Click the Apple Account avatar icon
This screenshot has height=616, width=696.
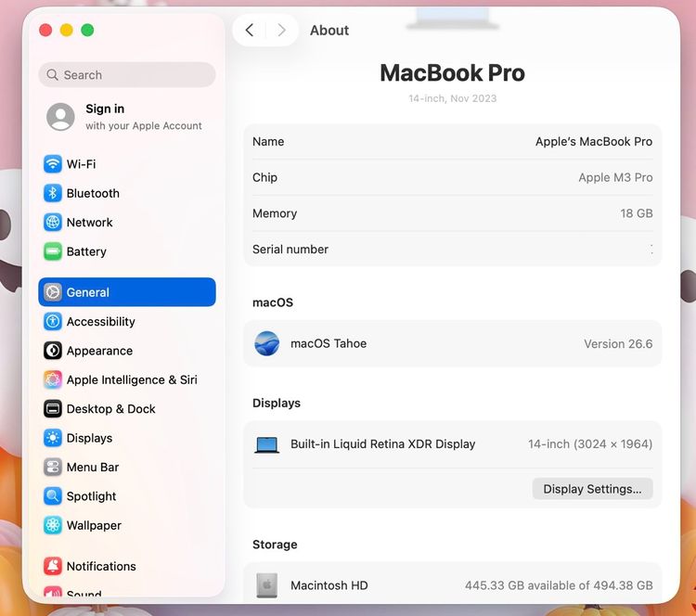pos(60,117)
